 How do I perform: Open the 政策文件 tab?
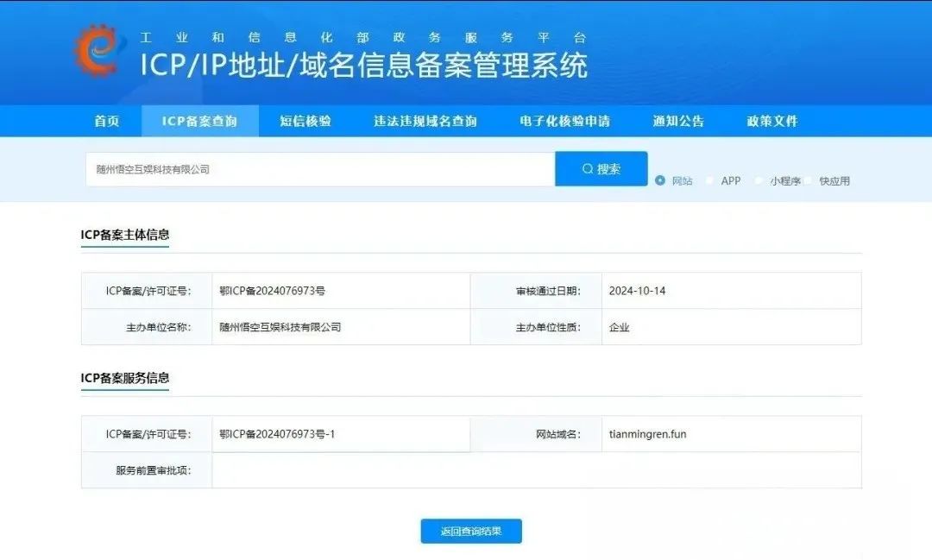pos(772,122)
